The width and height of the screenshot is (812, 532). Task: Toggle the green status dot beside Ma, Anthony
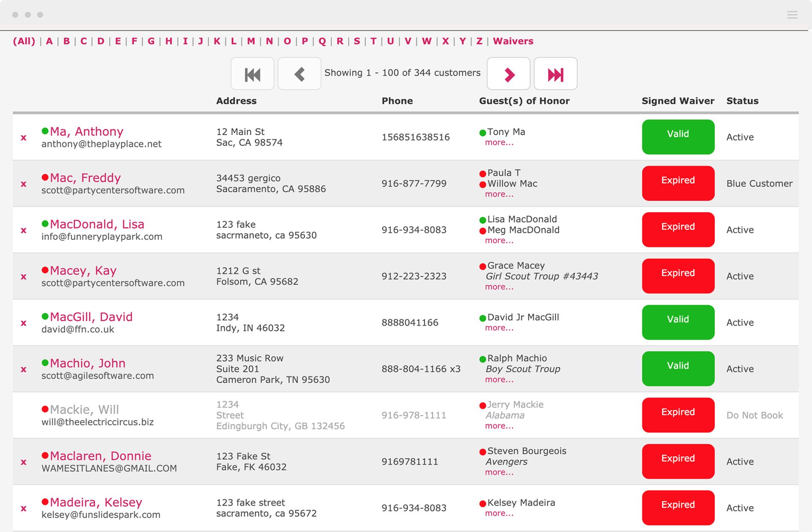point(45,131)
